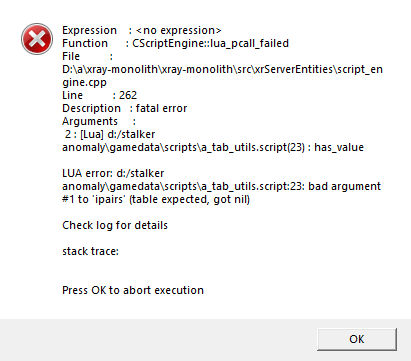Image resolution: width=411 pixels, height=361 pixels.
Task: Click the xray-monolith source file path line
Action: (222, 69)
